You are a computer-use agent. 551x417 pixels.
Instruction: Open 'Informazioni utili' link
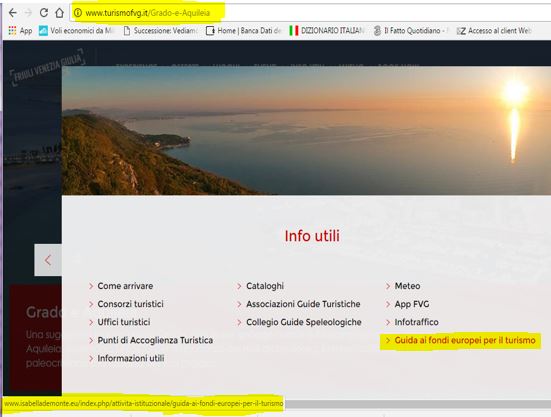coord(131,358)
